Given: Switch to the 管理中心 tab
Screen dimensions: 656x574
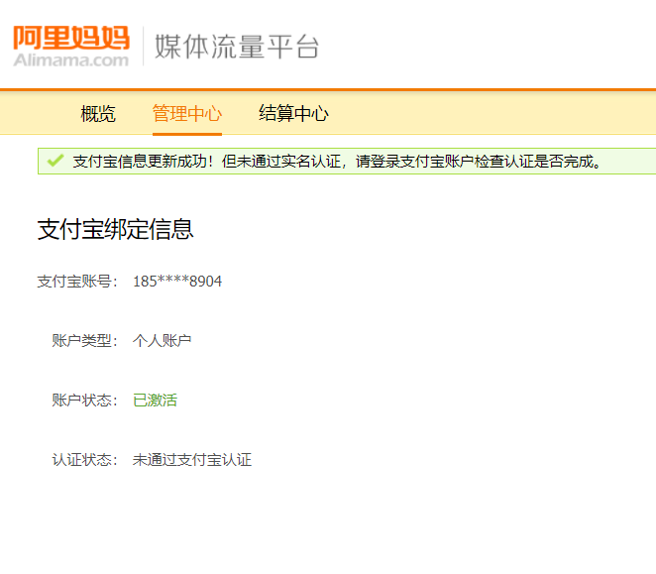Looking at the screenshot, I should (187, 114).
